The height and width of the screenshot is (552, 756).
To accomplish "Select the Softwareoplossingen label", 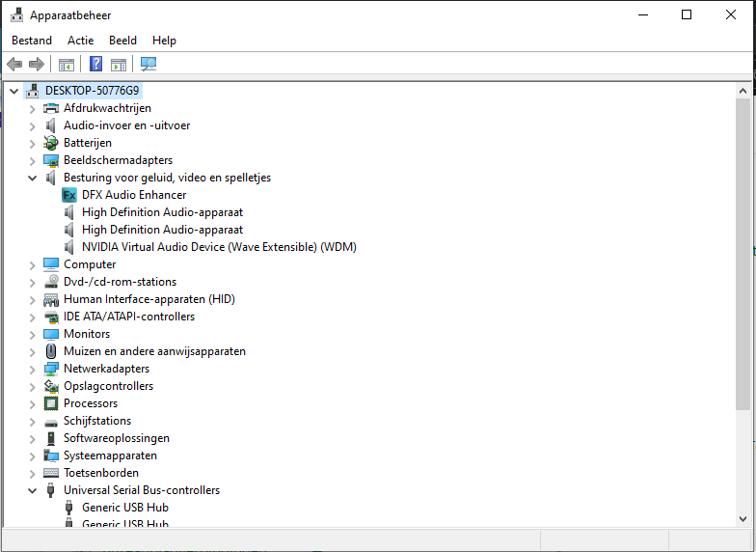I will 117,438.
